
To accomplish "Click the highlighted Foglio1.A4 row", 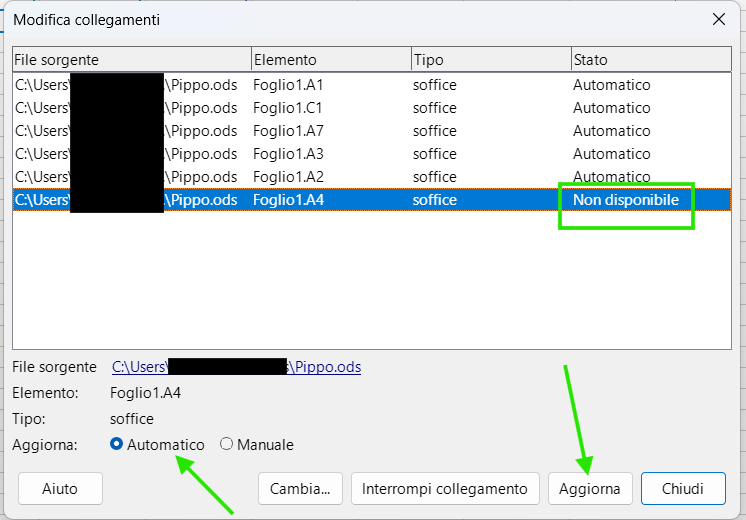I will pos(288,200).
